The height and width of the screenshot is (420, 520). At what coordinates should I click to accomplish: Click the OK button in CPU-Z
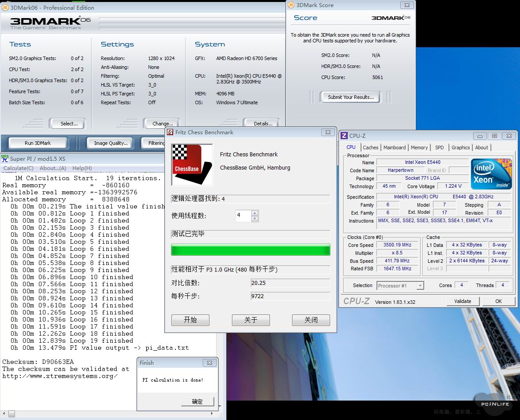tap(498, 301)
